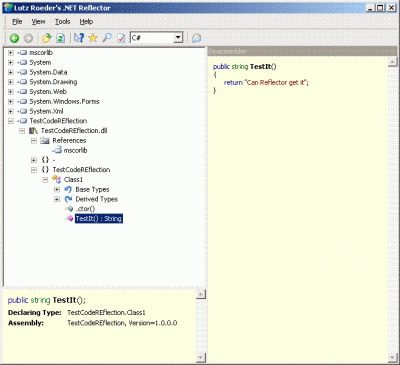Open the Tools menu
This screenshot has width=400, height=365.
pos(62,22)
